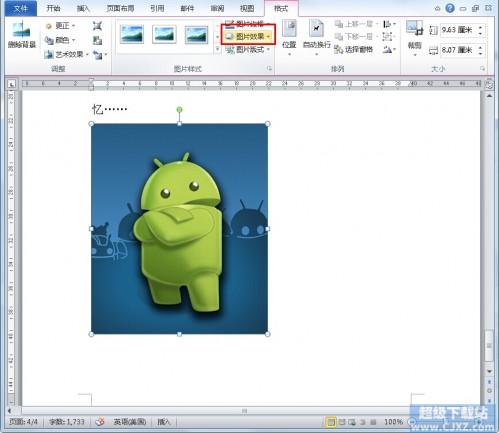The height and width of the screenshot is (433, 499).
Task: Open the Wrap Text (自动换行) menu
Action: pyautogui.click(x=316, y=37)
